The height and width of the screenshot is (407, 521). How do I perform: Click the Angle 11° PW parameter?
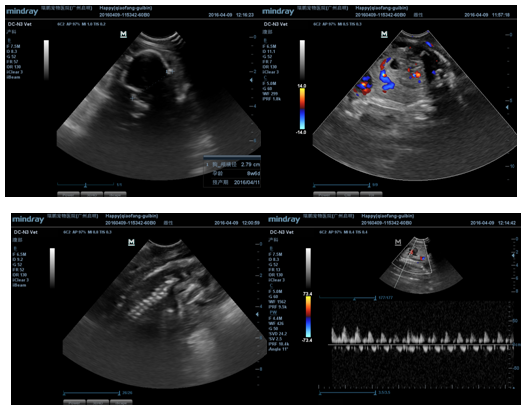click(x=278, y=349)
